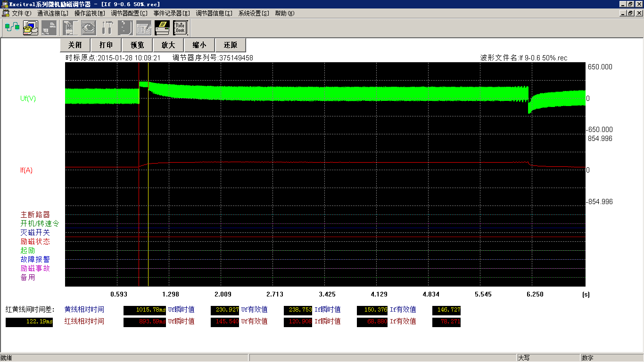This screenshot has width=644, height=362.
Task: Open the 调节器信息[I] menu
Action: click(x=214, y=13)
